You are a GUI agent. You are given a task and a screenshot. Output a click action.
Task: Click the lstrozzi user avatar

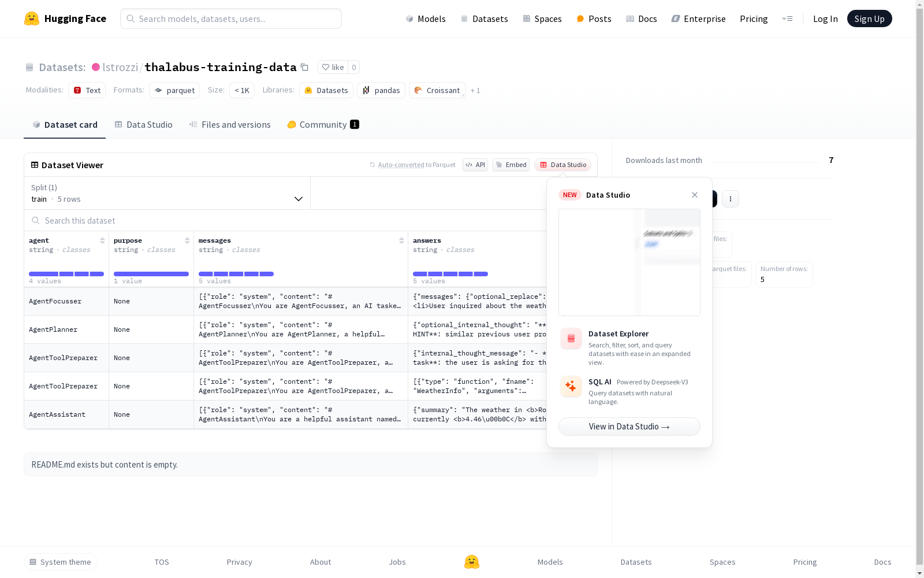coord(96,67)
